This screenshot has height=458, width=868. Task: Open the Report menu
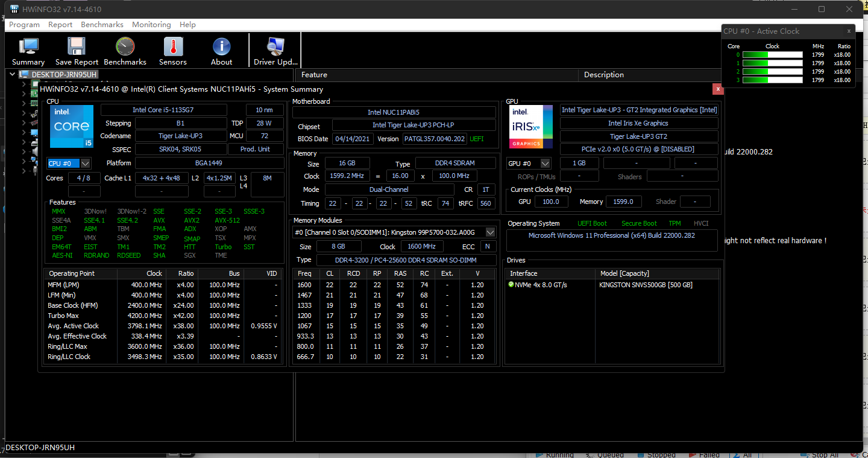tap(60, 25)
